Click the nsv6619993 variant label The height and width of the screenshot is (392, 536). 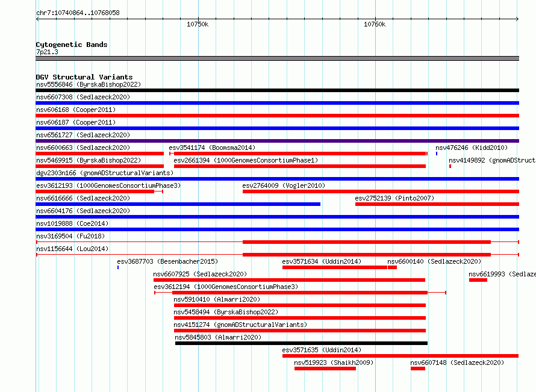(x=502, y=274)
